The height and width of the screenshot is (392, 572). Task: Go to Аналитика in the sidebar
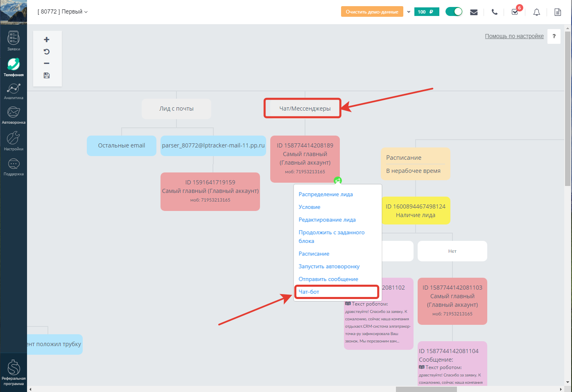(x=14, y=92)
